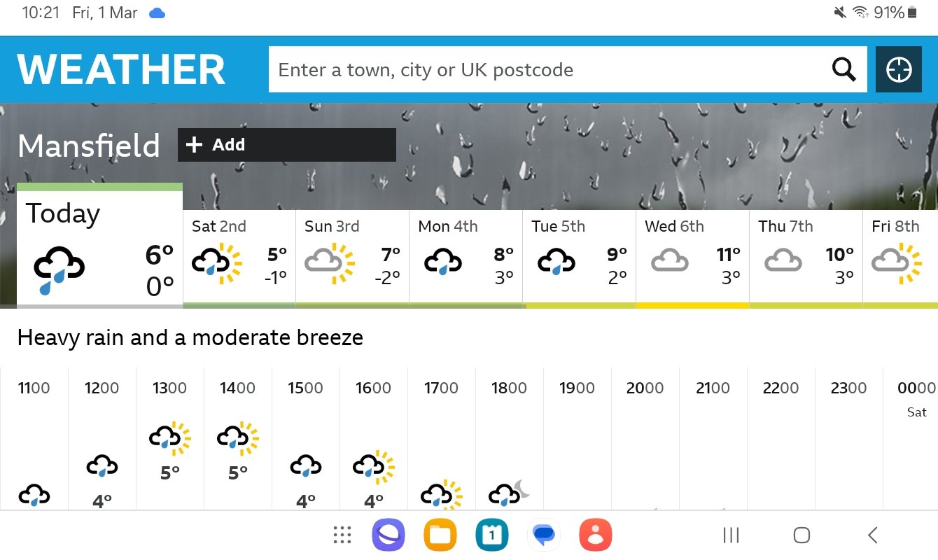The height and width of the screenshot is (560, 938).
Task: Open the Contacts app icon
Action: pyautogui.click(x=596, y=535)
